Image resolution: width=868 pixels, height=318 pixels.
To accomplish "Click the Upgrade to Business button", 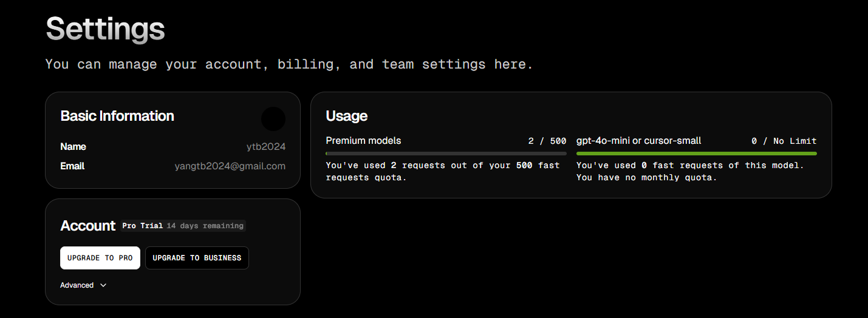I will coord(197,258).
